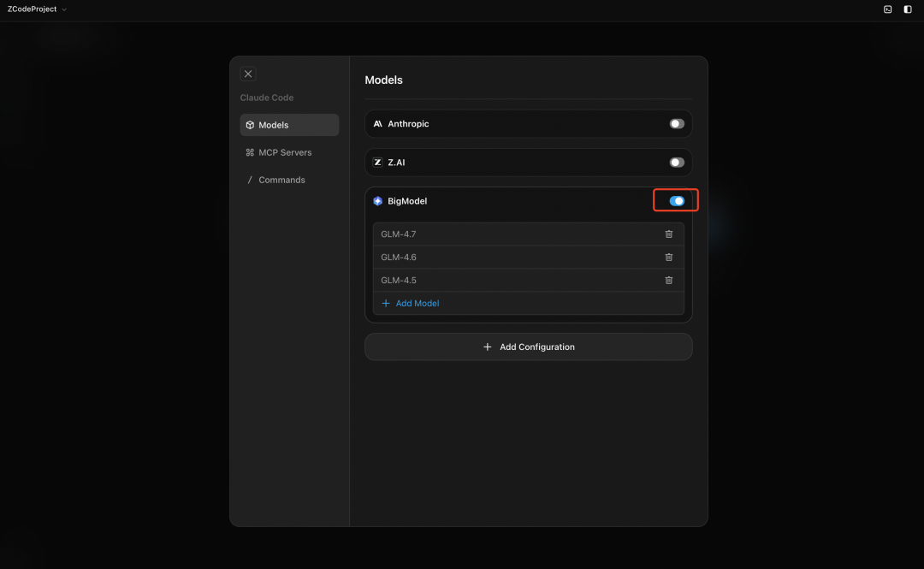
Task: Select the GLM-4.6 model row
Action: click(529, 257)
